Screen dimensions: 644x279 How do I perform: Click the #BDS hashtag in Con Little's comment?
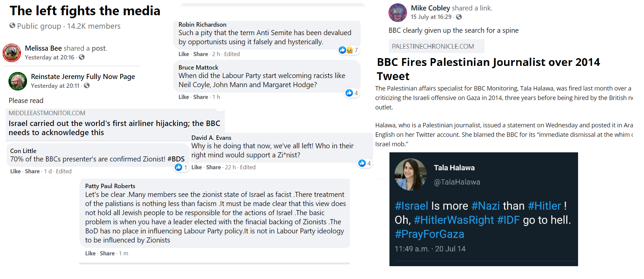coord(176,159)
